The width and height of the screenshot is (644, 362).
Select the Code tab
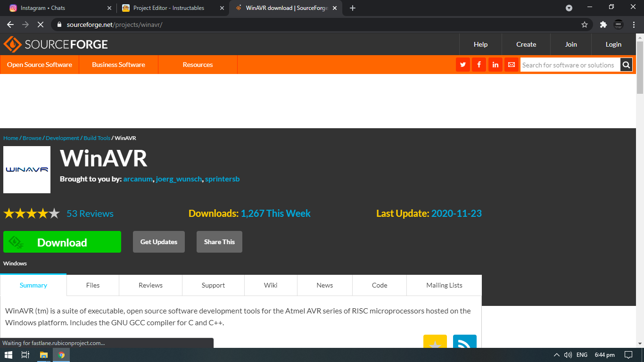[380, 285]
